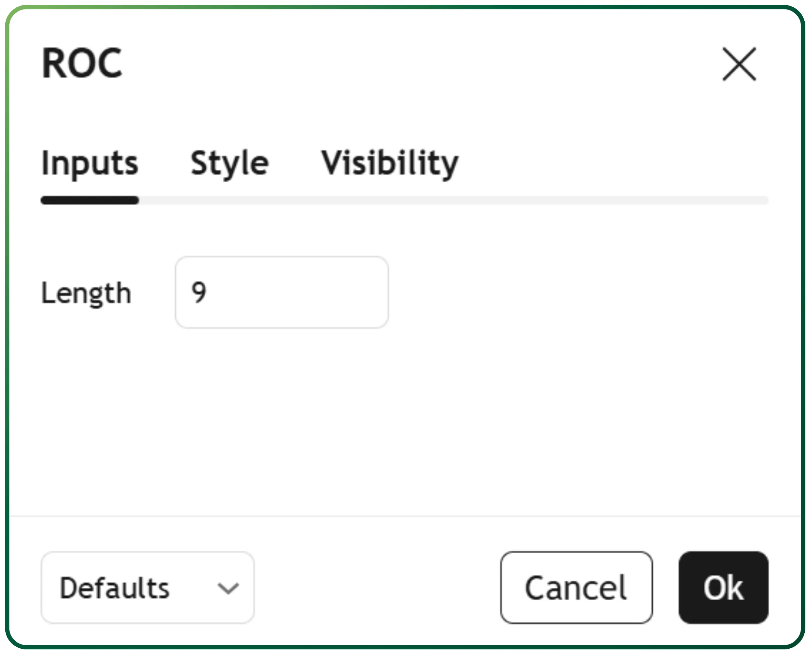Show Visibility options for ROC
The height and width of the screenshot is (656, 812).
tap(389, 163)
